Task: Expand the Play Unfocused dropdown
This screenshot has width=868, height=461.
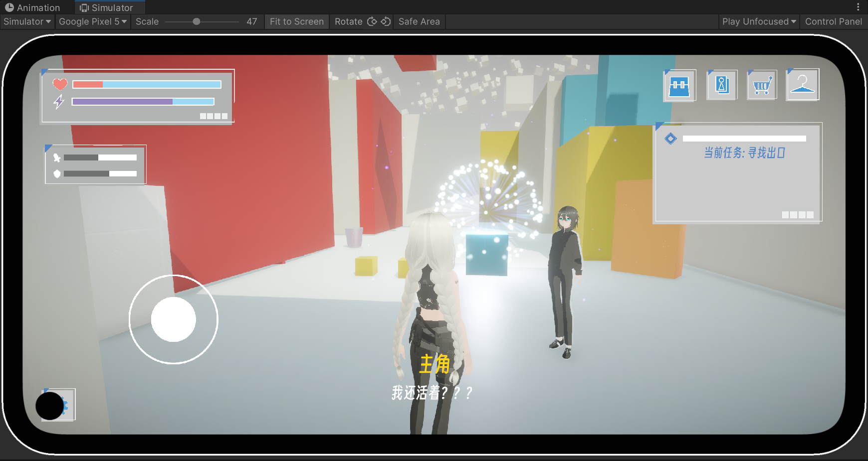Action: (x=759, y=21)
